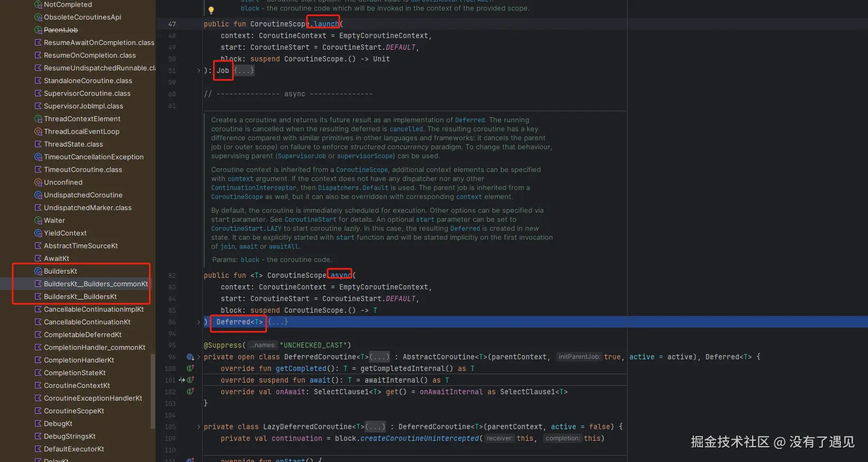Open the ContinuationInterceptor documentation link

pos(254,188)
